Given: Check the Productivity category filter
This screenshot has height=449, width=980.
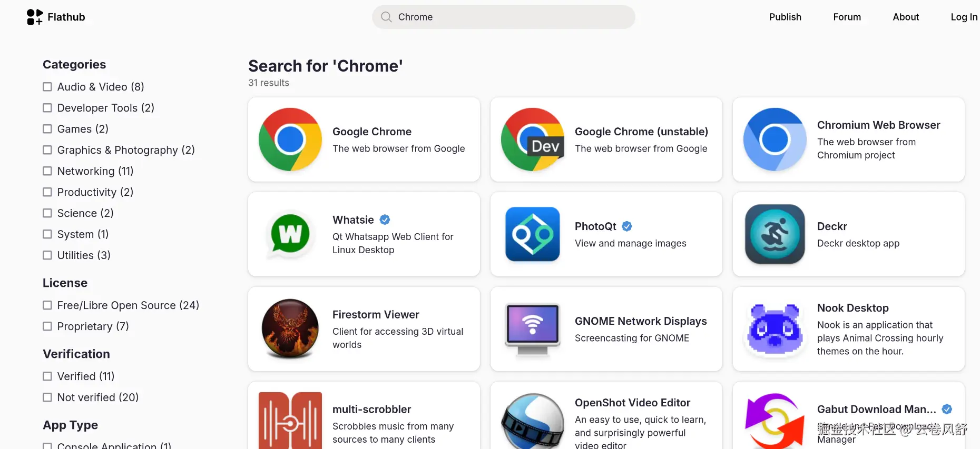Looking at the screenshot, I should [47, 192].
